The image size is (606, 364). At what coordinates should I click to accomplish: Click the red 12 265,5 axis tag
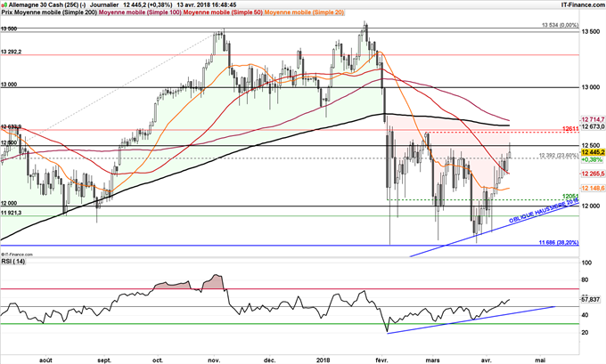click(x=593, y=174)
